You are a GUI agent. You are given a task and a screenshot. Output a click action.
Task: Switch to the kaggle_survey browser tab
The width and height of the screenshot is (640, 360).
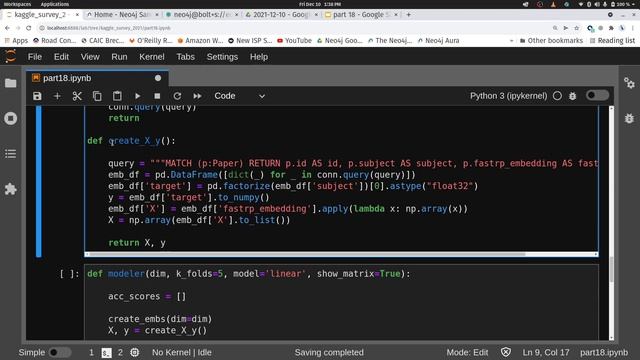click(x=42, y=15)
